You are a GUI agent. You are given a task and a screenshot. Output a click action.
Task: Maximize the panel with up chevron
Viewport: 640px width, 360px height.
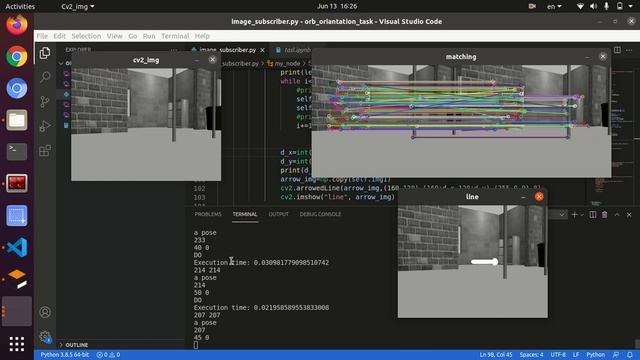coord(617,215)
